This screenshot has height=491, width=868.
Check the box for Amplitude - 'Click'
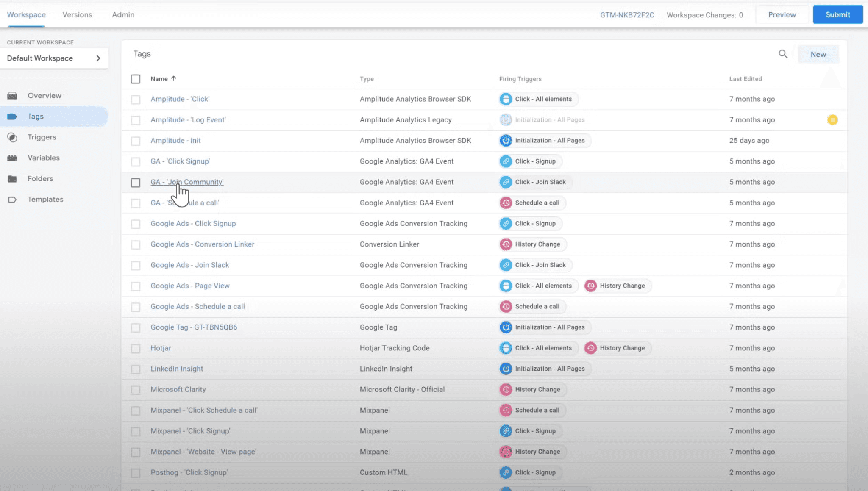pyautogui.click(x=136, y=100)
